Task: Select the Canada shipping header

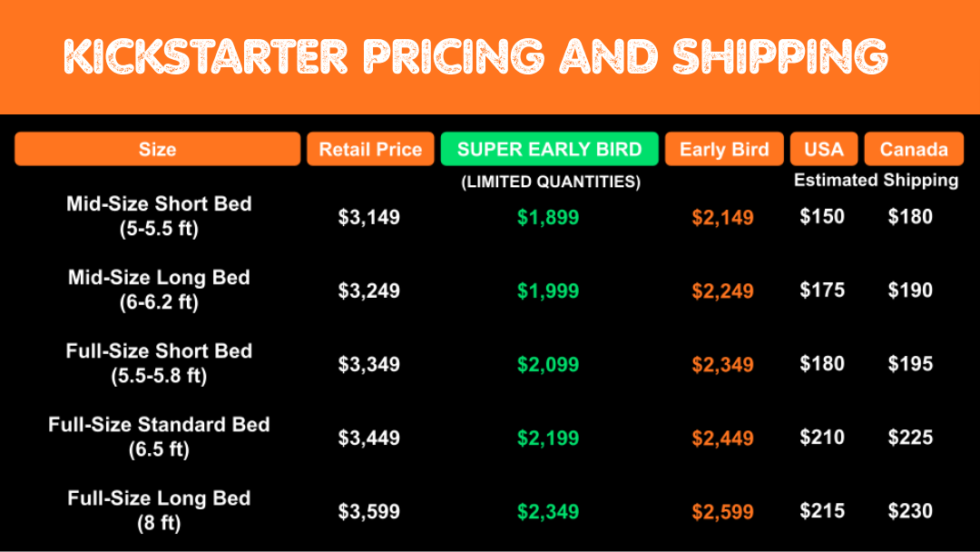Action: pos(913,150)
